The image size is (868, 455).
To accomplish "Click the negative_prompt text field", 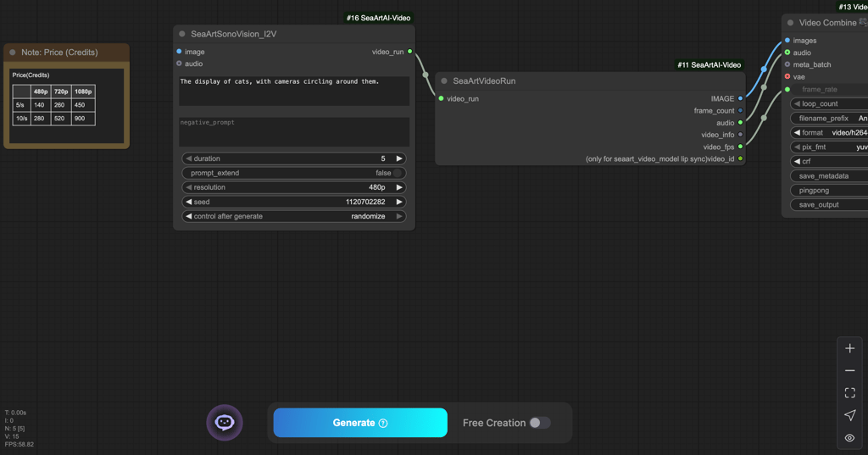I will pos(294,131).
